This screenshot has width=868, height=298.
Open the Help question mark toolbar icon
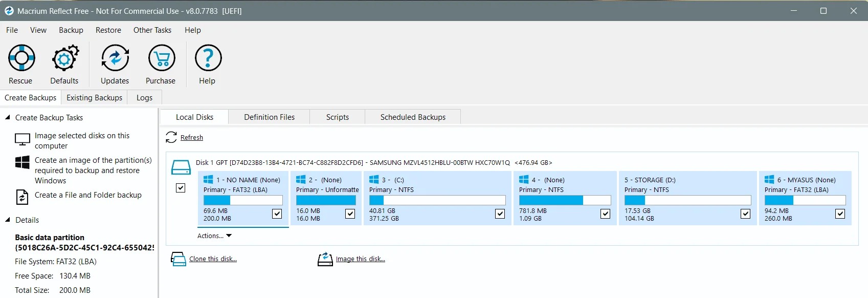[208, 58]
